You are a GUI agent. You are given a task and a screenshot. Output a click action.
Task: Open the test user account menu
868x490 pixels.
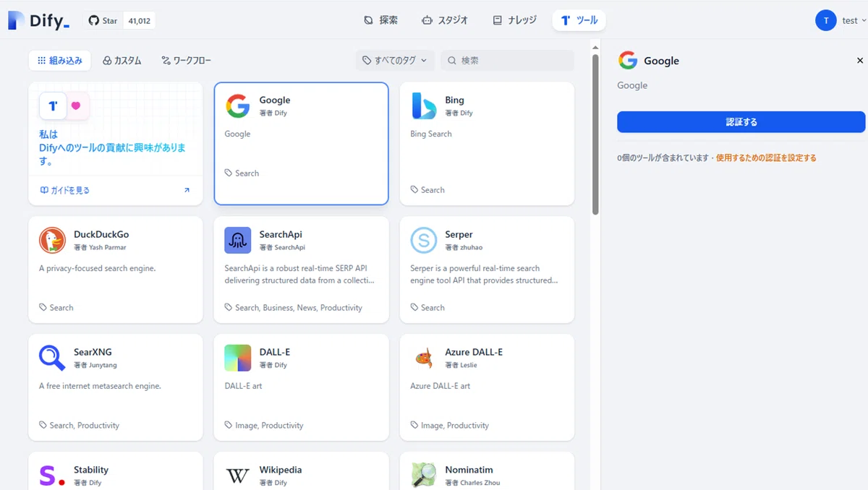pyautogui.click(x=841, y=21)
